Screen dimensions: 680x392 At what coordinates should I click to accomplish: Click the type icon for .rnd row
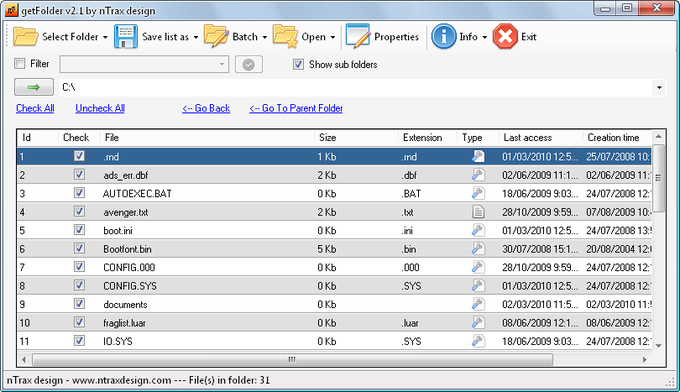(478, 156)
